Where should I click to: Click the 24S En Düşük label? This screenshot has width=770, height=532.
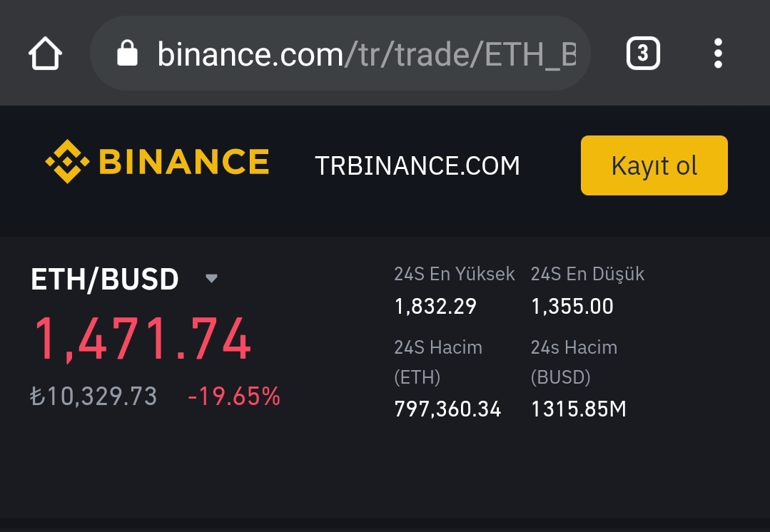[x=587, y=274]
